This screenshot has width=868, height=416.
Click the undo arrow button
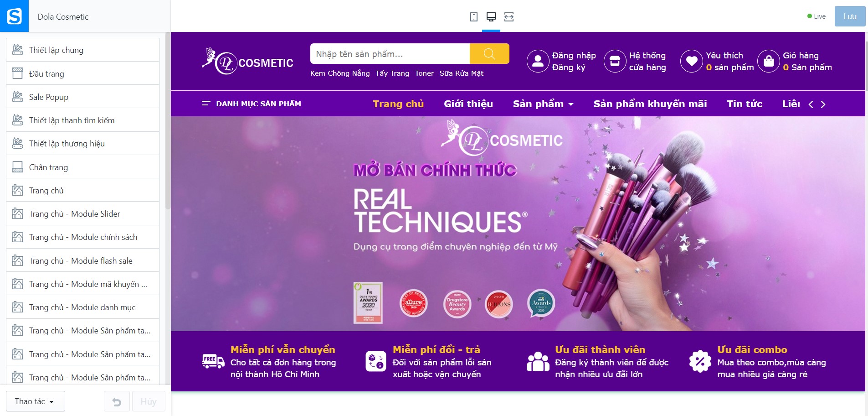pos(117,401)
